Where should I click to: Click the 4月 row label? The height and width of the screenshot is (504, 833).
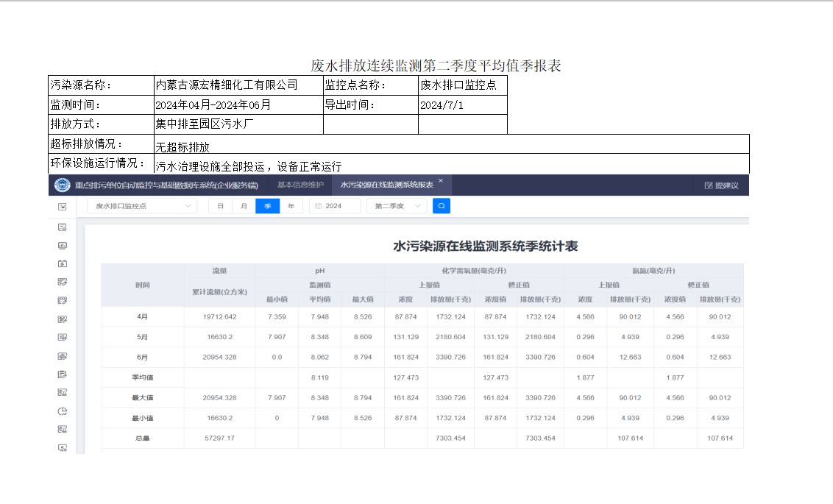(142, 317)
